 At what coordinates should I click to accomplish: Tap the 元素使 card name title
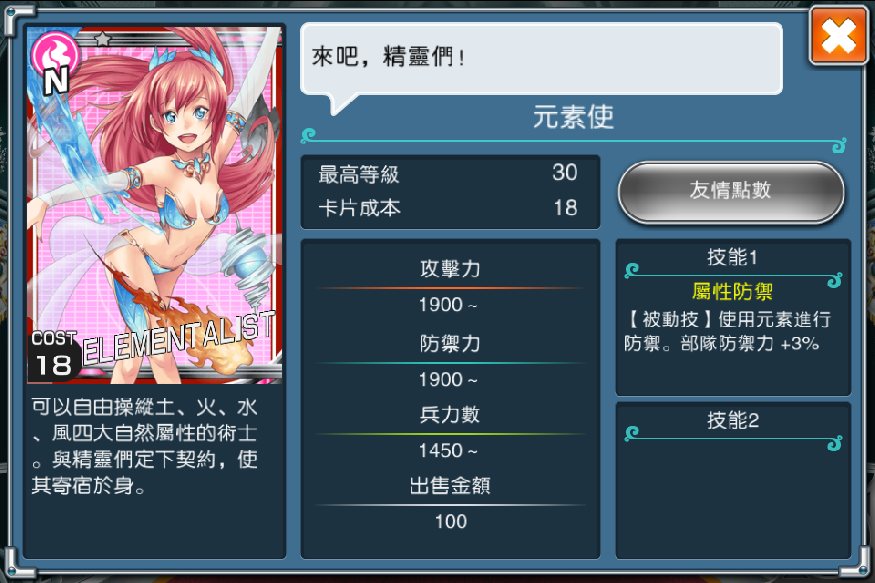click(x=573, y=117)
